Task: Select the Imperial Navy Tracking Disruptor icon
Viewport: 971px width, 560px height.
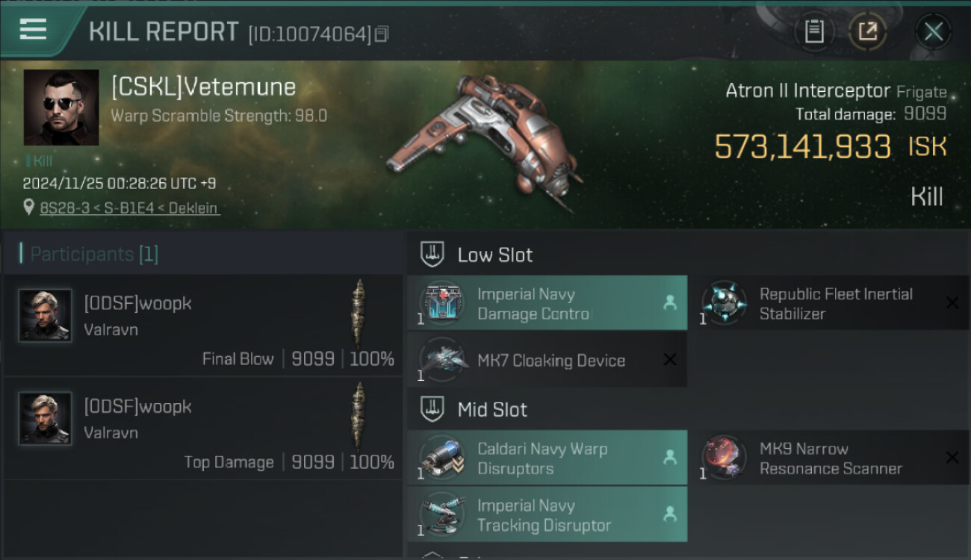Action: click(442, 515)
